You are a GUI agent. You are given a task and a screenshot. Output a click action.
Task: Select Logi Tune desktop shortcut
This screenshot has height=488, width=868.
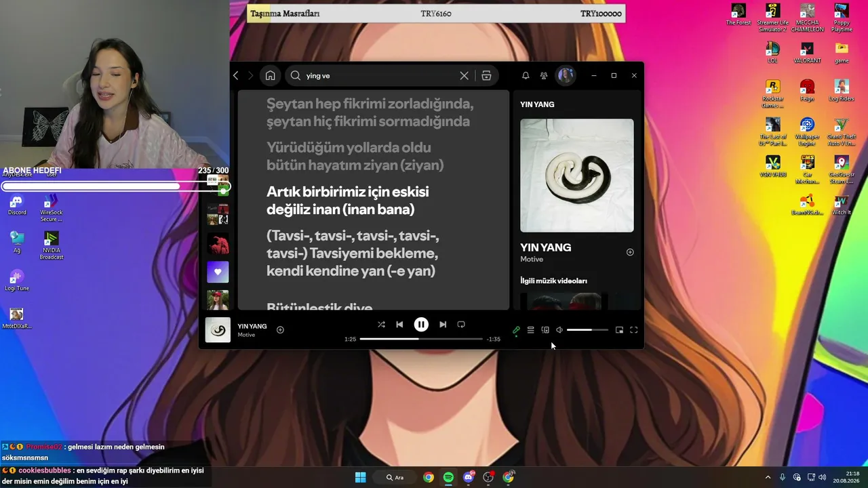pos(17,281)
